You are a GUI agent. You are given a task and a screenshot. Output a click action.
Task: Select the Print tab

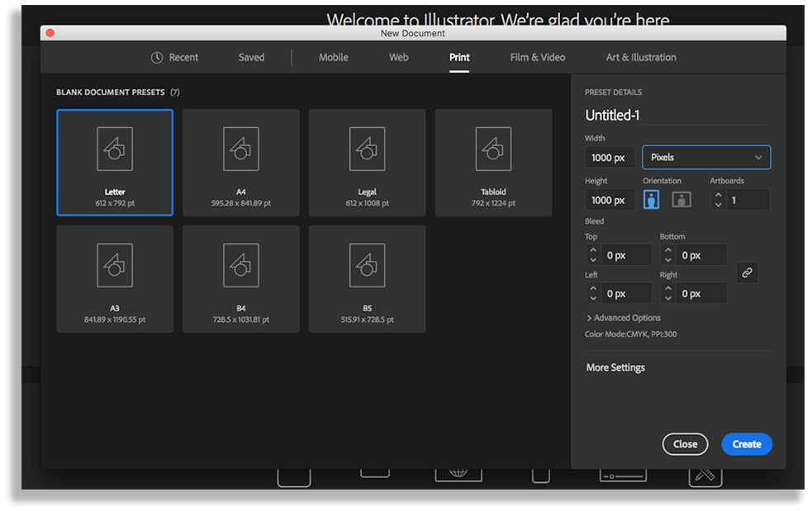pyautogui.click(x=459, y=58)
